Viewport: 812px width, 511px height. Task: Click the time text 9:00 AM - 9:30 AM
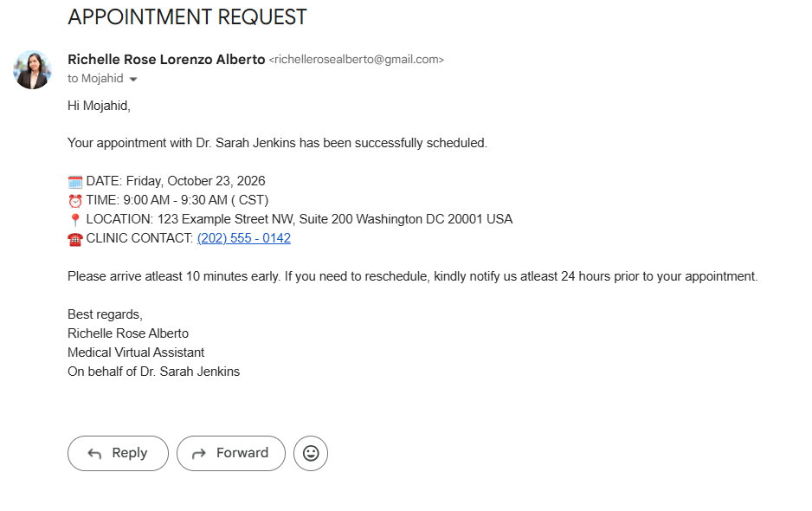click(175, 200)
